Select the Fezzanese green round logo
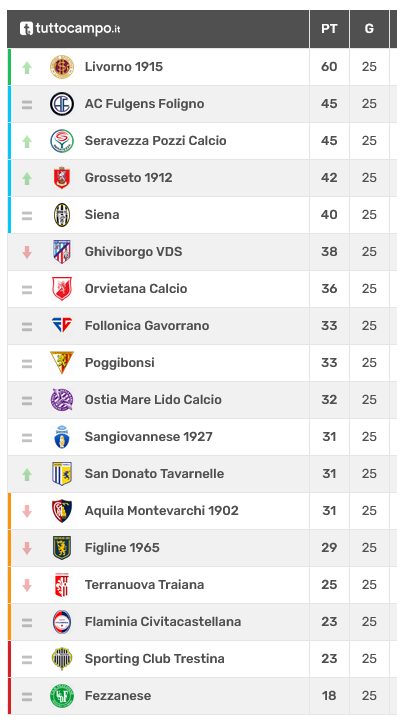Image resolution: width=397 pixels, height=723 pixels. pos(62,696)
